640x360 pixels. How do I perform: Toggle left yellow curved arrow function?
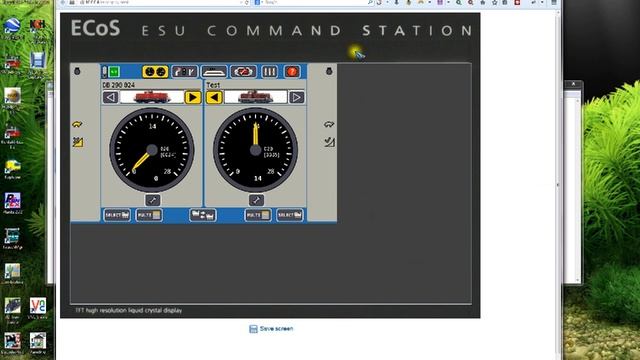[77, 124]
